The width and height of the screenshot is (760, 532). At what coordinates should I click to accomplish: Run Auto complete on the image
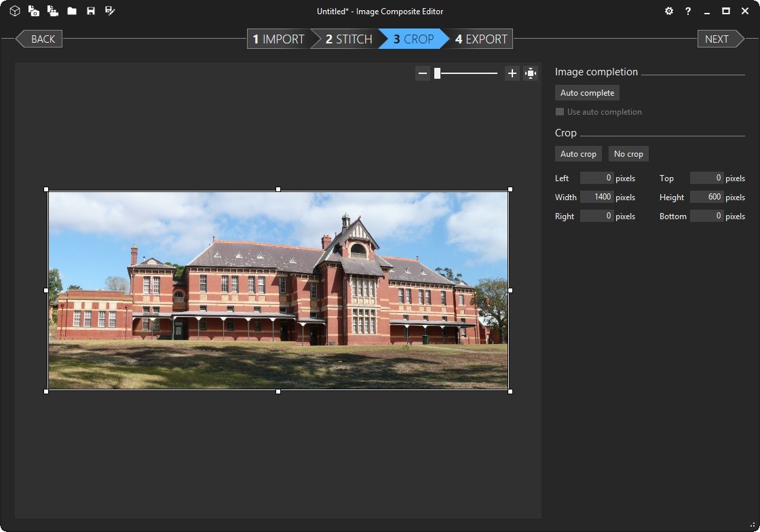(587, 92)
